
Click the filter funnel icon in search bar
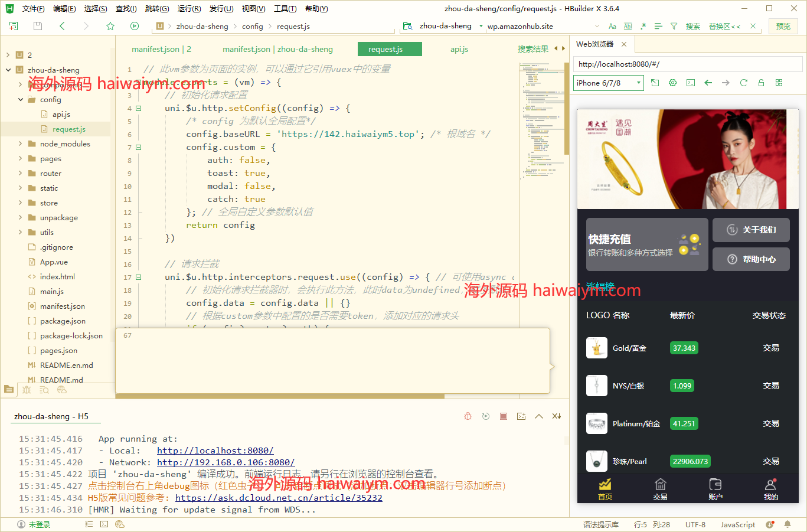[x=674, y=26]
